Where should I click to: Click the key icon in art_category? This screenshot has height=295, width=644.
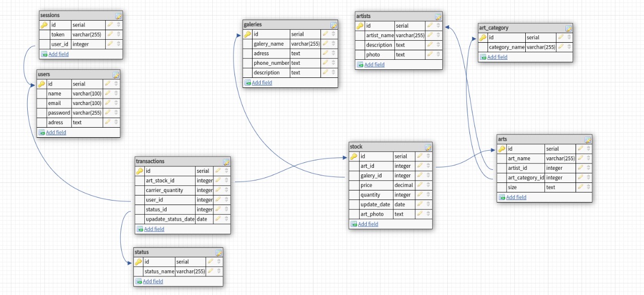(x=482, y=37)
